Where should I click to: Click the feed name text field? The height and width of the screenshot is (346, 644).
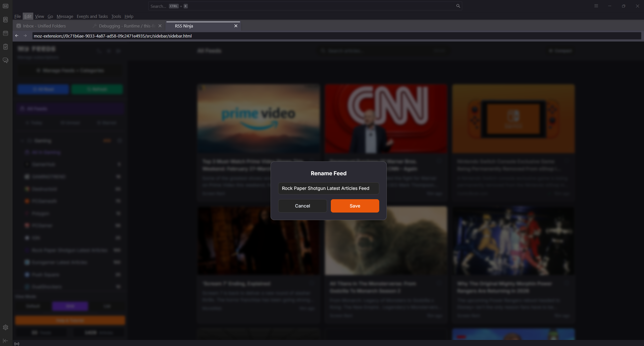pos(328,188)
